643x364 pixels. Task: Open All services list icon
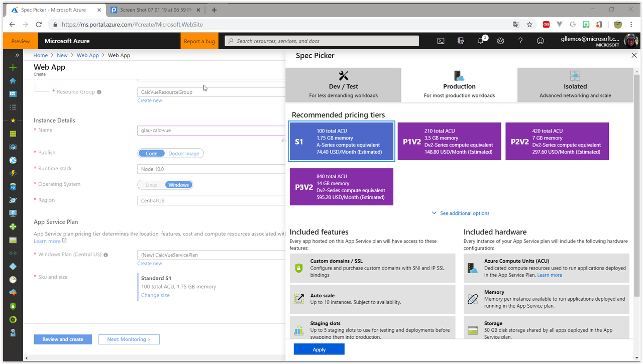[13, 107]
